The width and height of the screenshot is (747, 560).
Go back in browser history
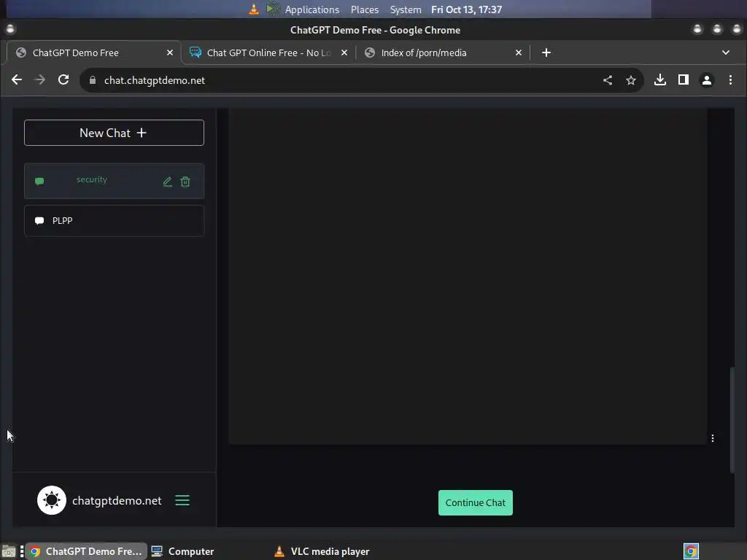(17, 80)
